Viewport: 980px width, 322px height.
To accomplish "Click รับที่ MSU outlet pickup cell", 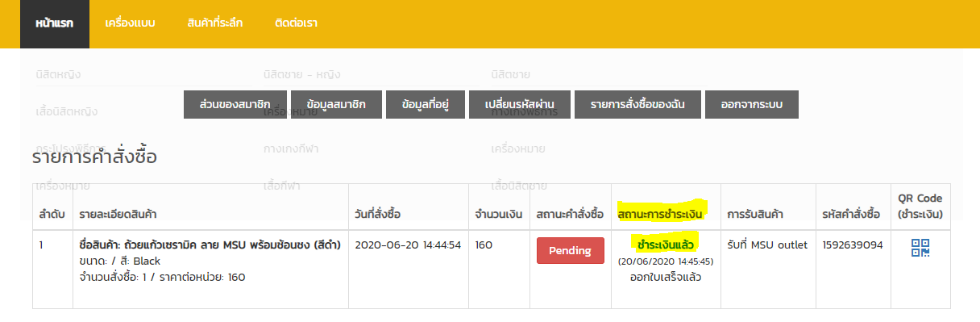I will coord(766,245).
